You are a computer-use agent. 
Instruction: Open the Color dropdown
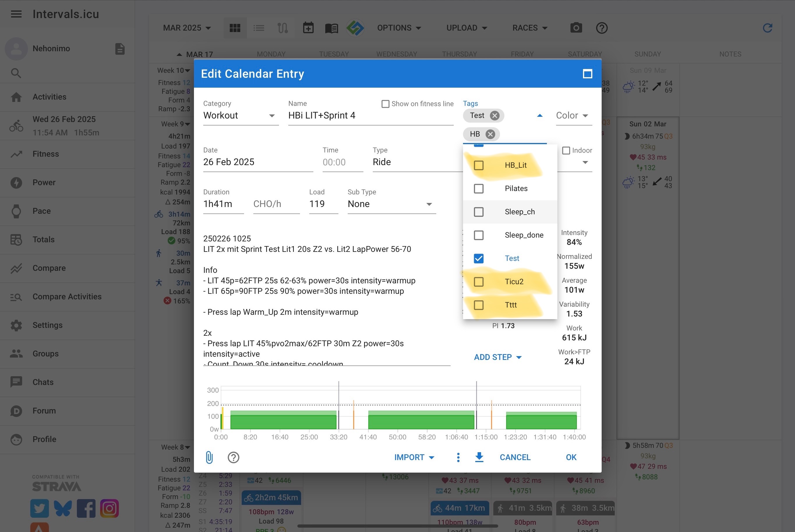point(574,115)
